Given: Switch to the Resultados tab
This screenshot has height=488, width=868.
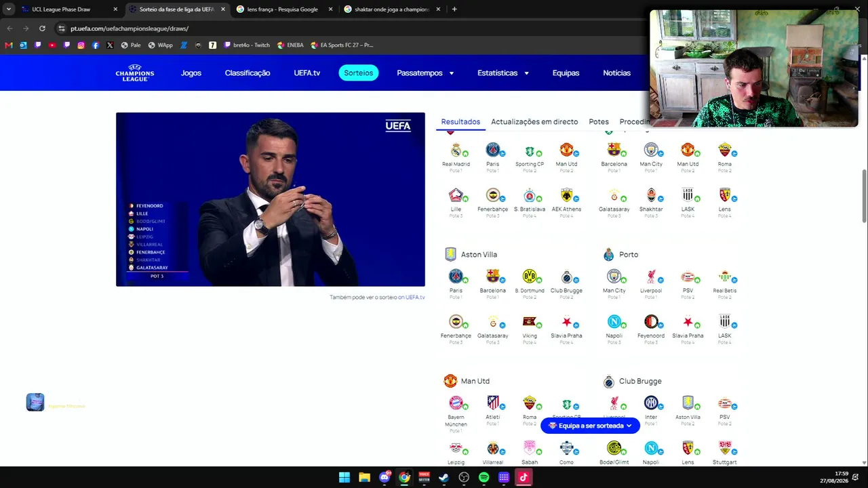Looking at the screenshot, I should coord(460,122).
